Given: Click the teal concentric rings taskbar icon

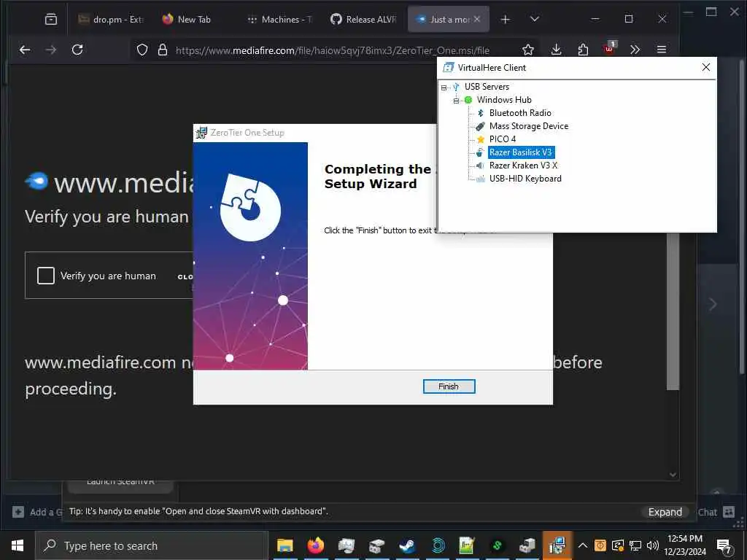Looking at the screenshot, I should (x=438, y=545).
